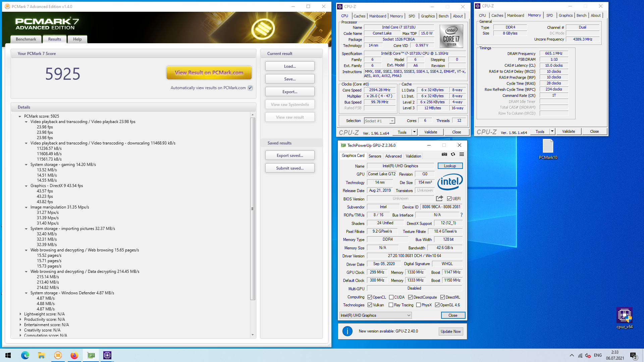Click Validate in CPU-Z Memory window
Screen dimensions: 644x362
click(x=568, y=131)
